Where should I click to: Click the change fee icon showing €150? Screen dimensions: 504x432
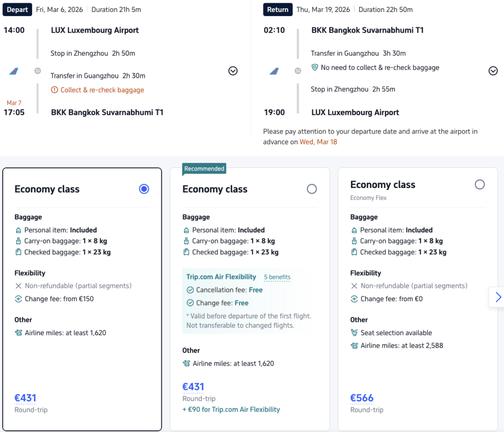[18, 299]
